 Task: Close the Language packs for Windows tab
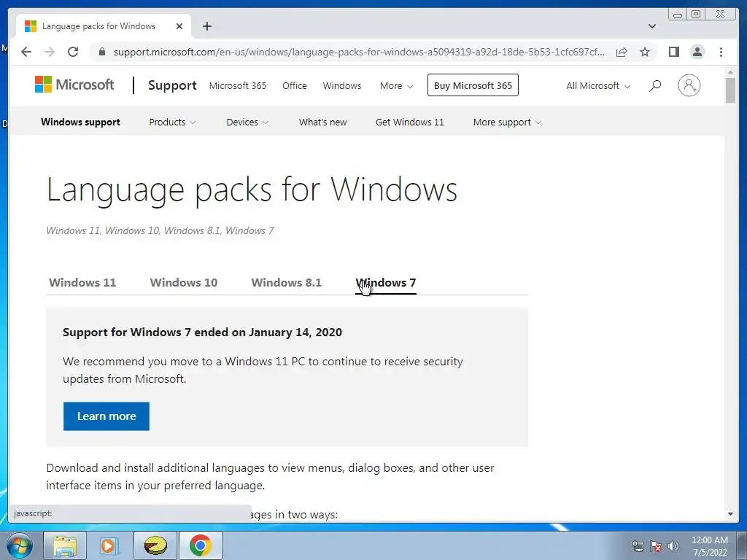point(179,26)
